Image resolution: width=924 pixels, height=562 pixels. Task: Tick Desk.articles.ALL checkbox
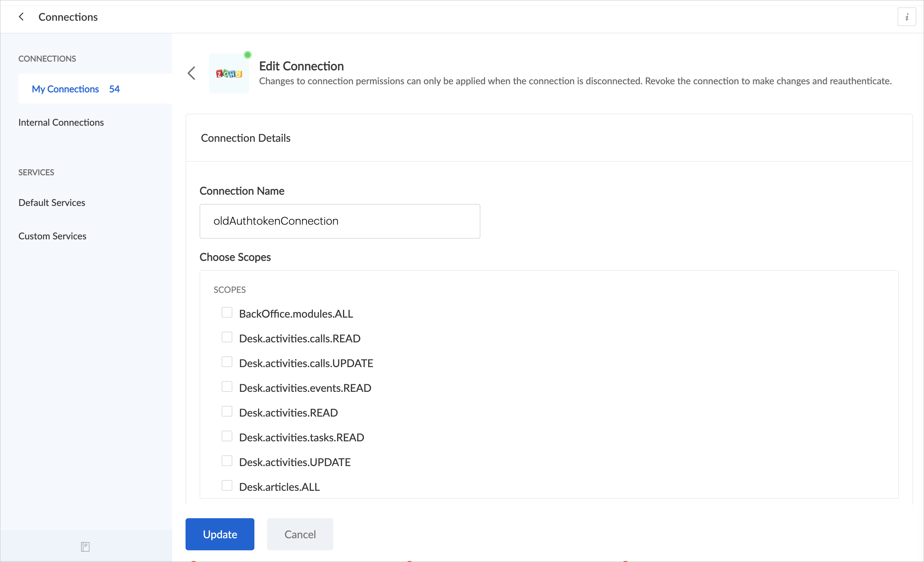(x=227, y=485)
